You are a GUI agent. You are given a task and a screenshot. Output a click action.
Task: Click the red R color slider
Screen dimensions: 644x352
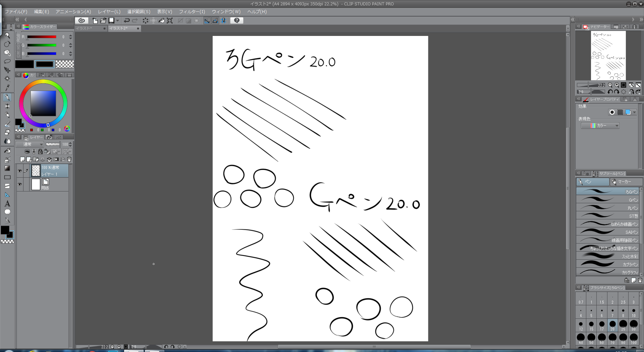point(42,37)
